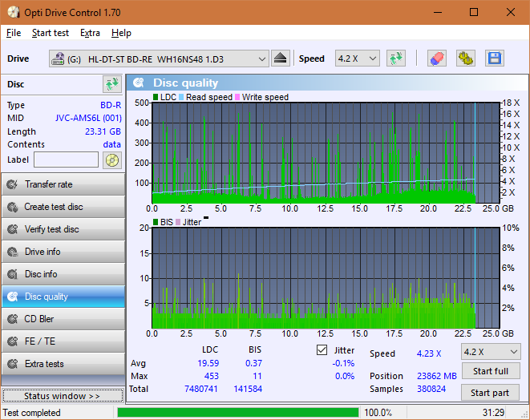
Task: Click the disc Type value BD-R
Action: point(111,105)
